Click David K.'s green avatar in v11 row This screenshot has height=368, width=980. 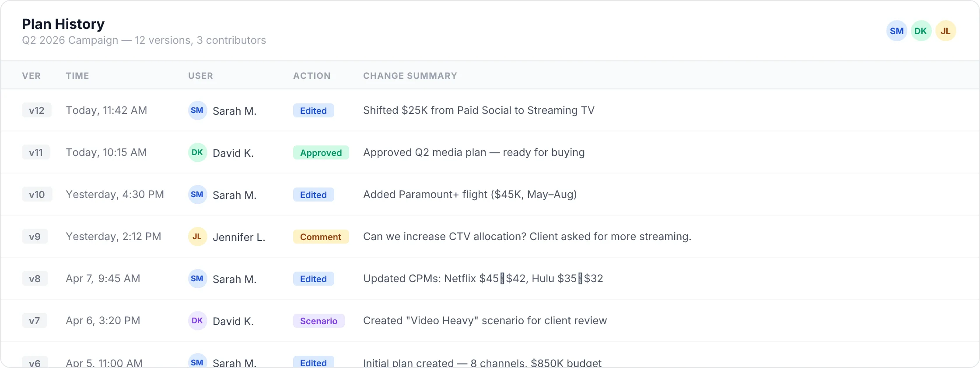197,152
